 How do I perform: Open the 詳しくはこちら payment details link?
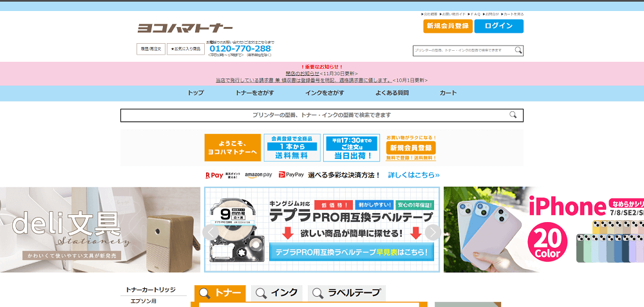(414, 175)
